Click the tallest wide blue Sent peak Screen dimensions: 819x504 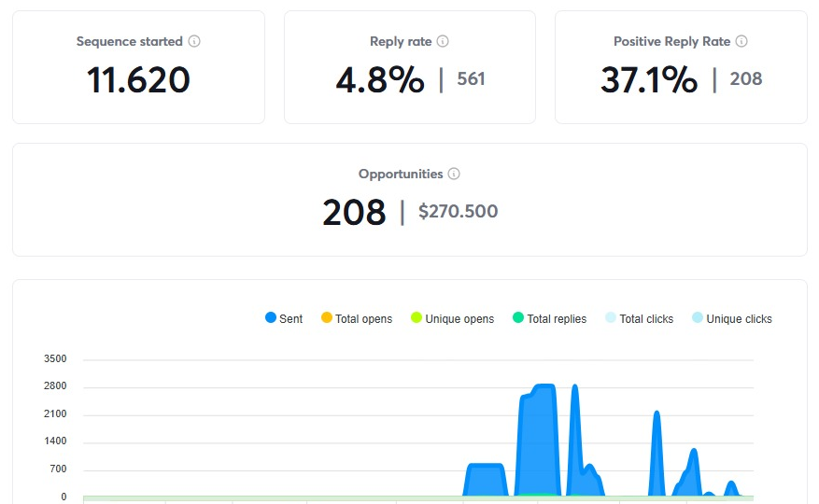(x=538, y=441)
